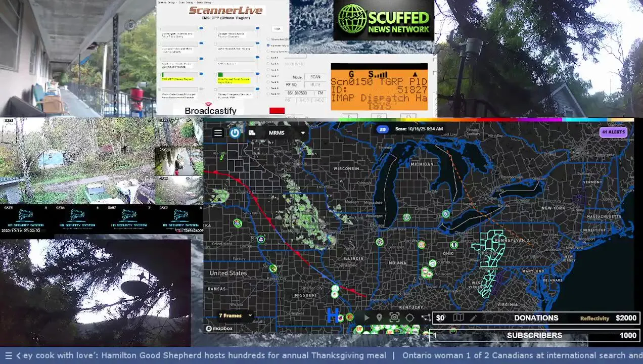
Task: Tick the Primary Emergency Services checkbox
Action: (216, 89)
